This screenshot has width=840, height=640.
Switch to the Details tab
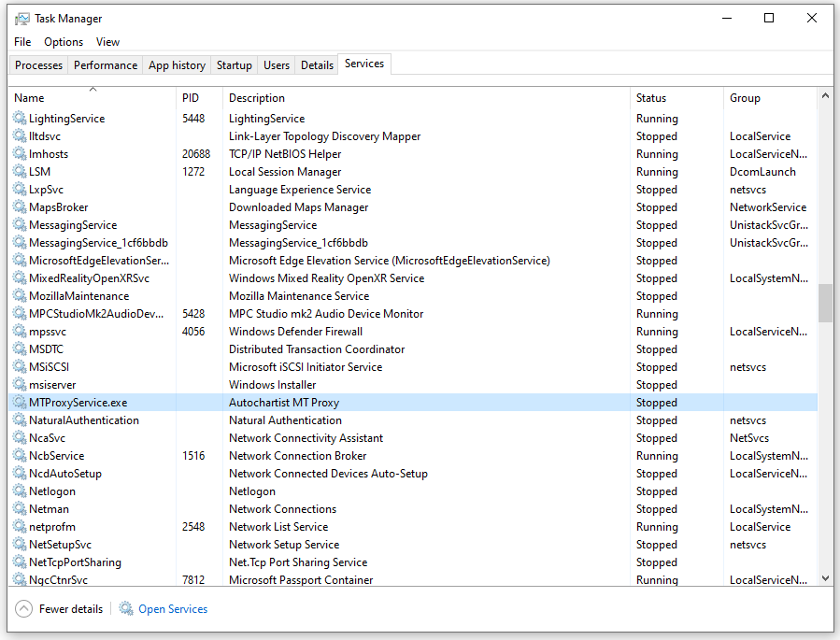[317, 64]
